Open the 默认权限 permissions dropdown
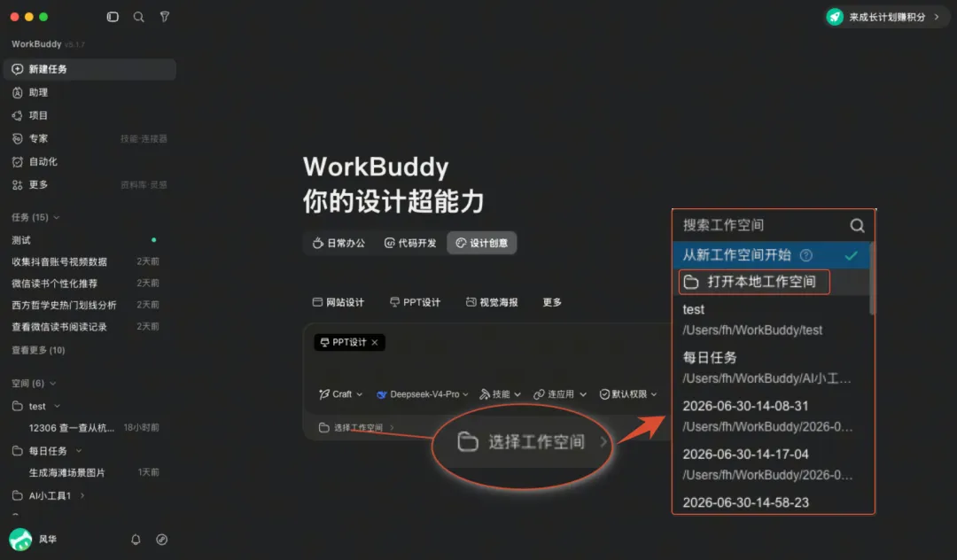The width and height of the screenshot is (957, 560). (x=628, y=394)
